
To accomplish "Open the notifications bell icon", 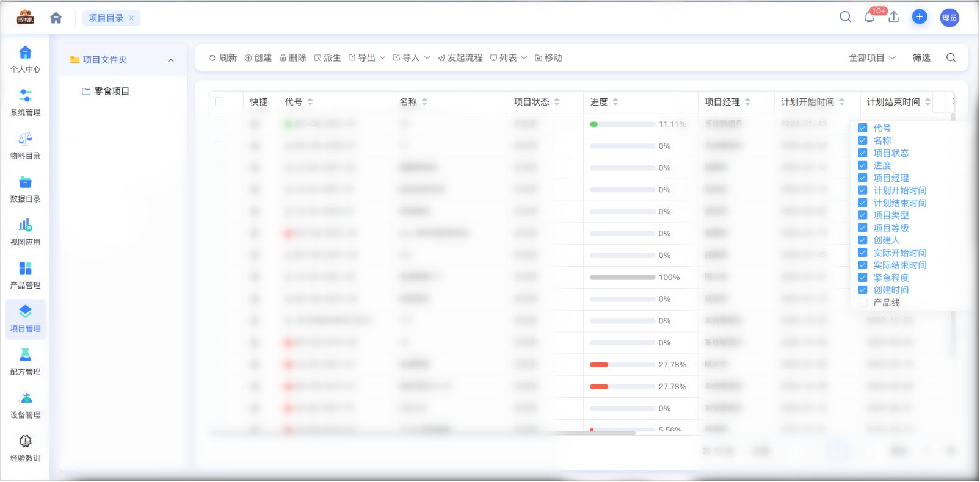I will pyautogui.click(x=869, y=17).
